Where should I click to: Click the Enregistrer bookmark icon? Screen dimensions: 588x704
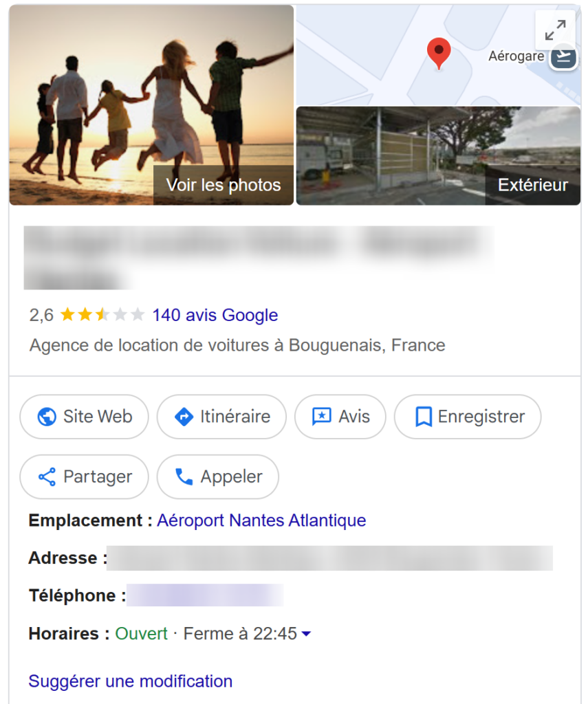[423, 417]
